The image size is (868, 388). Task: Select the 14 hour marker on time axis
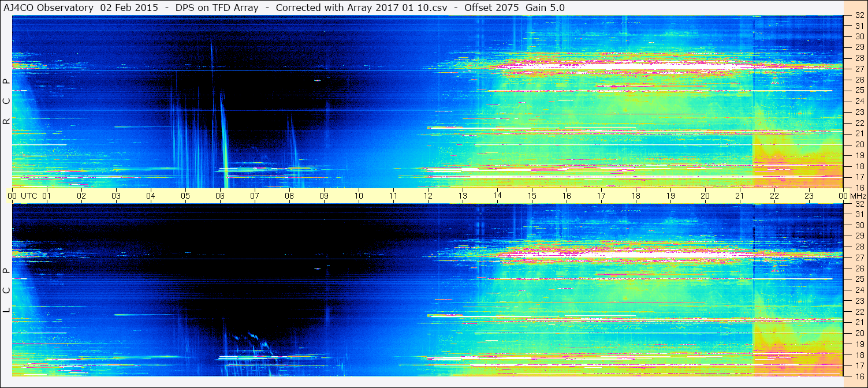point(497,195)
